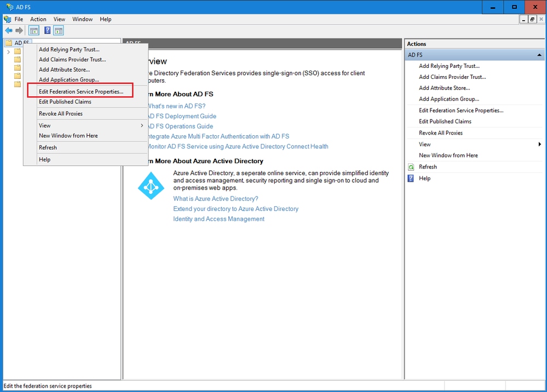Image resolution: width=547 pixels, height=392 pixels.
Task: Click the Azure Active Directory diamond icon
Action: click(x=151, y=186)
